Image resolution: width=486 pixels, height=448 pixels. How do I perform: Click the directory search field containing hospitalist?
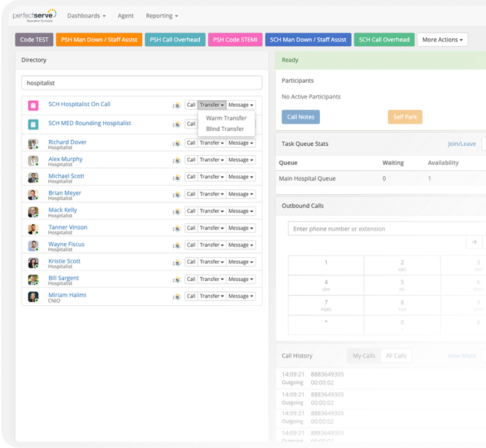tap(142, 83)
